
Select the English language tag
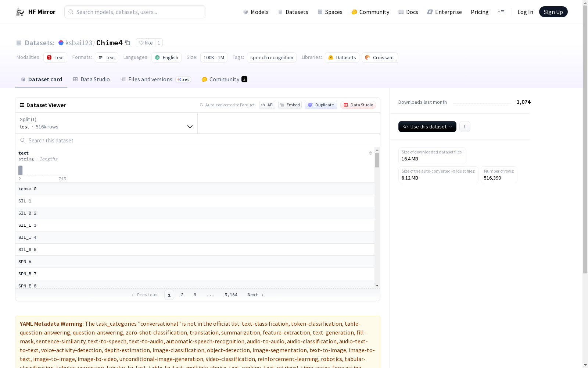pyautogui.click(x=166, y=57)
